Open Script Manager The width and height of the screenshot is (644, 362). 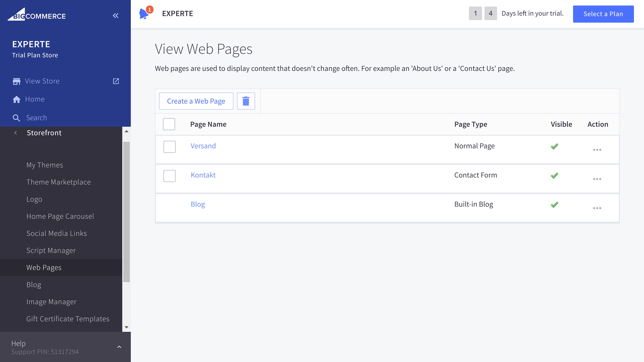(51, 251)
